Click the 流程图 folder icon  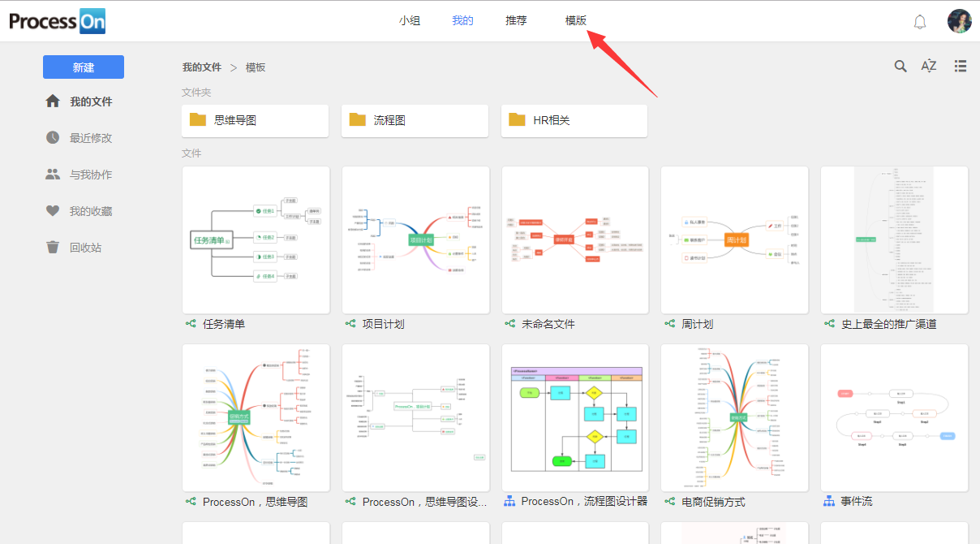click(358, 120)
